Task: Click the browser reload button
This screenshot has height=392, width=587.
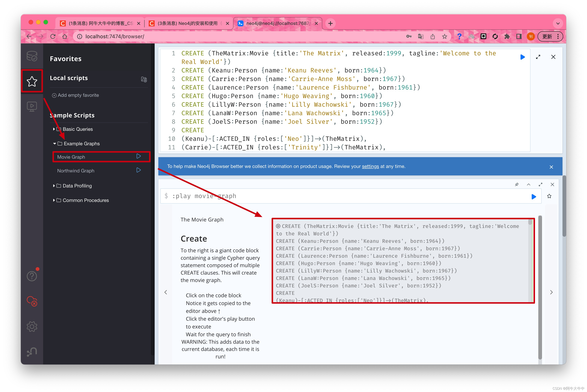Action: [53, 36]
